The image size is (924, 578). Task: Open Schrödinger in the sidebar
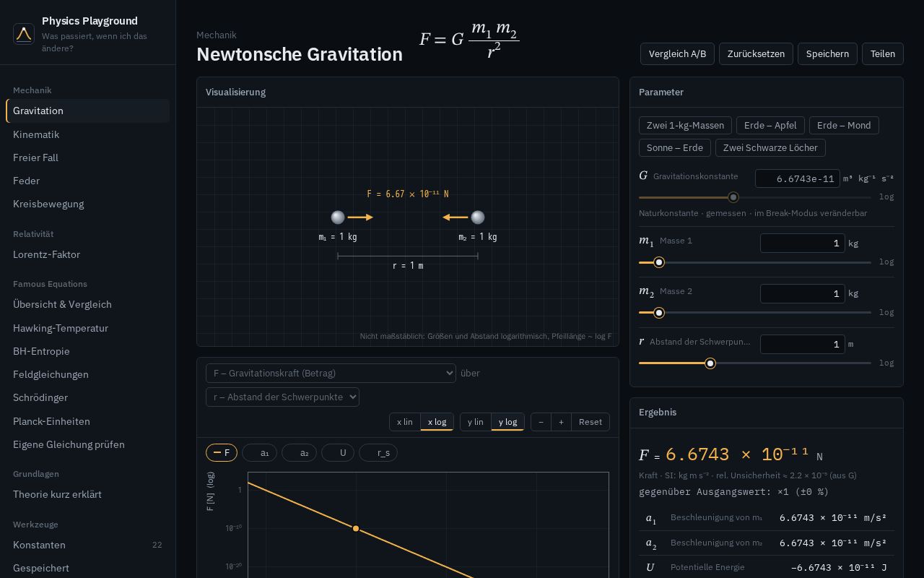[88, 397]
